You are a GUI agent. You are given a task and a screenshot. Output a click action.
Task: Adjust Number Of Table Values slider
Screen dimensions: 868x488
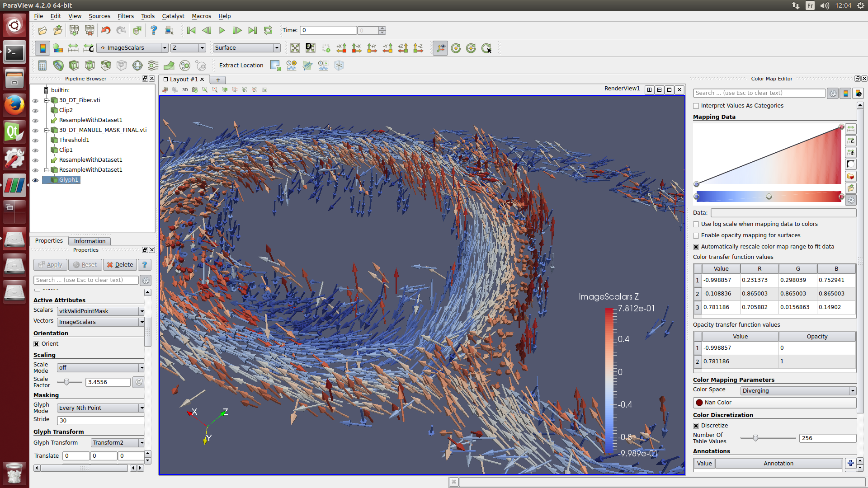click(x=768, y=438)
